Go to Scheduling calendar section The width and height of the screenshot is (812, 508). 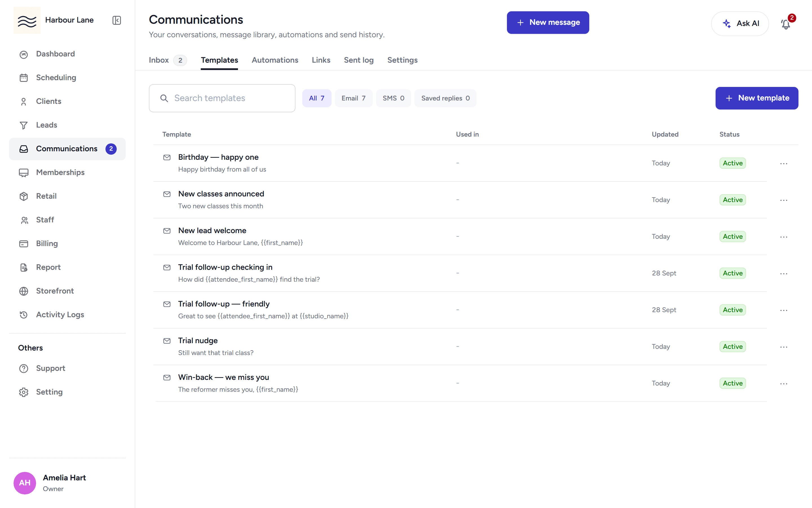pos(67,78)
